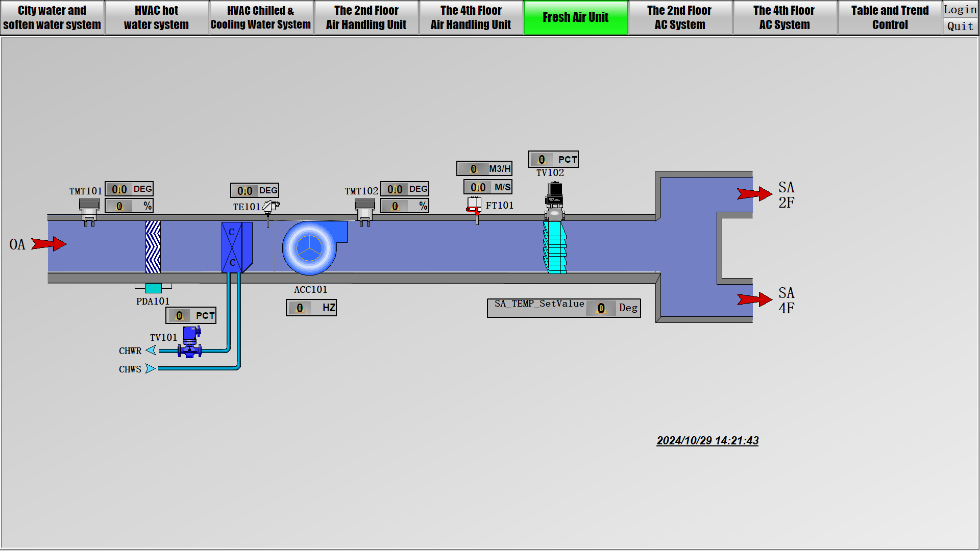Go to The 2nd Floor AC System
This screenshot has width=980, height=551.
coord(679,17)
